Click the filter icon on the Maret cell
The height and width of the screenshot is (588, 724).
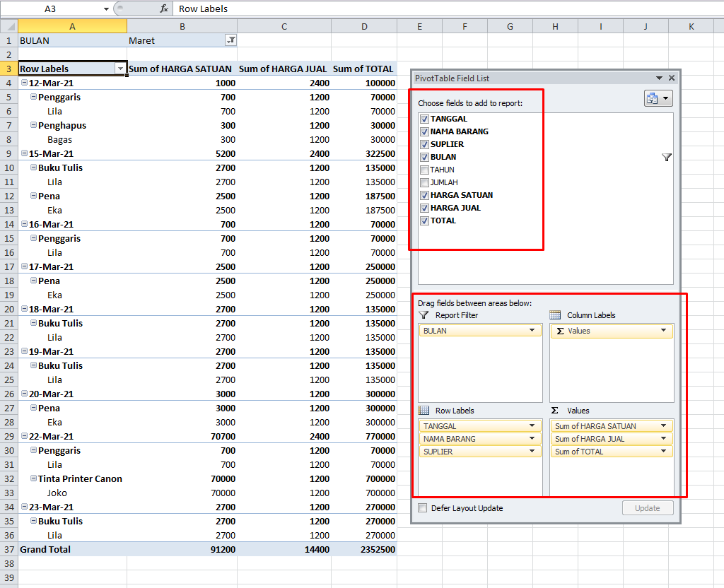(231, 40)
